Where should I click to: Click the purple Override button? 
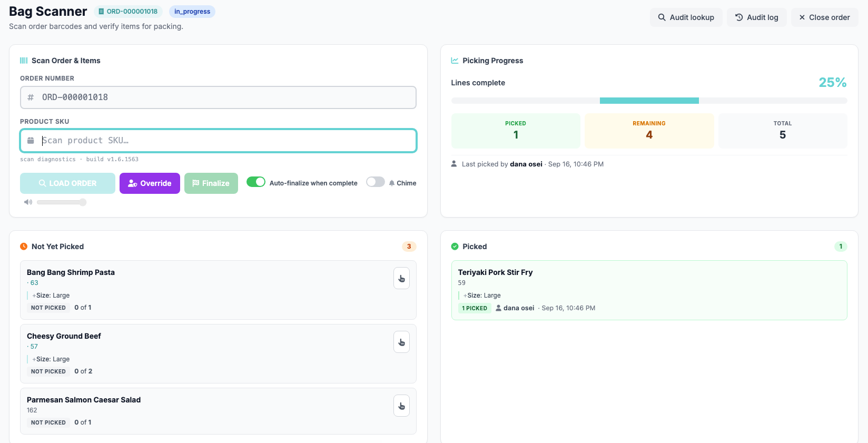(150, 183)
